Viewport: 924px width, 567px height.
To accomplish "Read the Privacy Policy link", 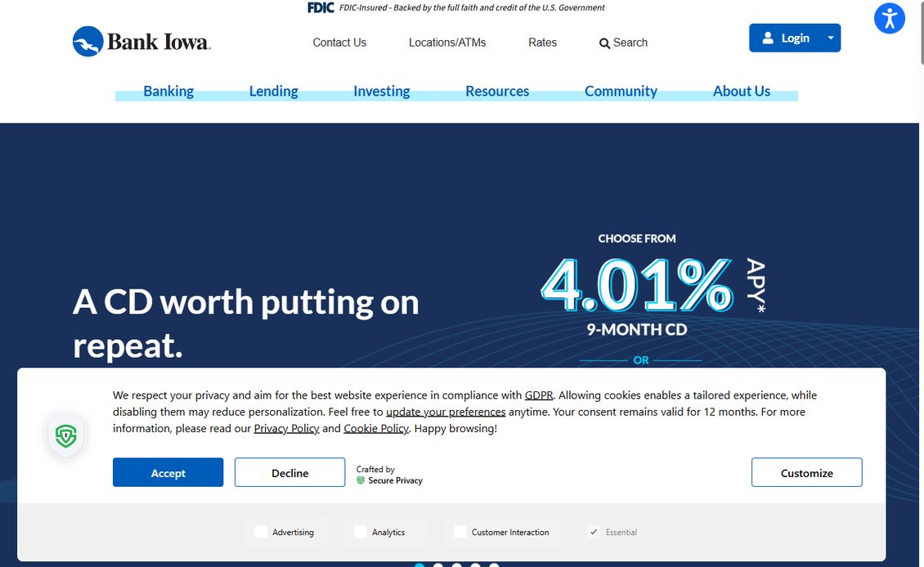I will coord(286,428).
